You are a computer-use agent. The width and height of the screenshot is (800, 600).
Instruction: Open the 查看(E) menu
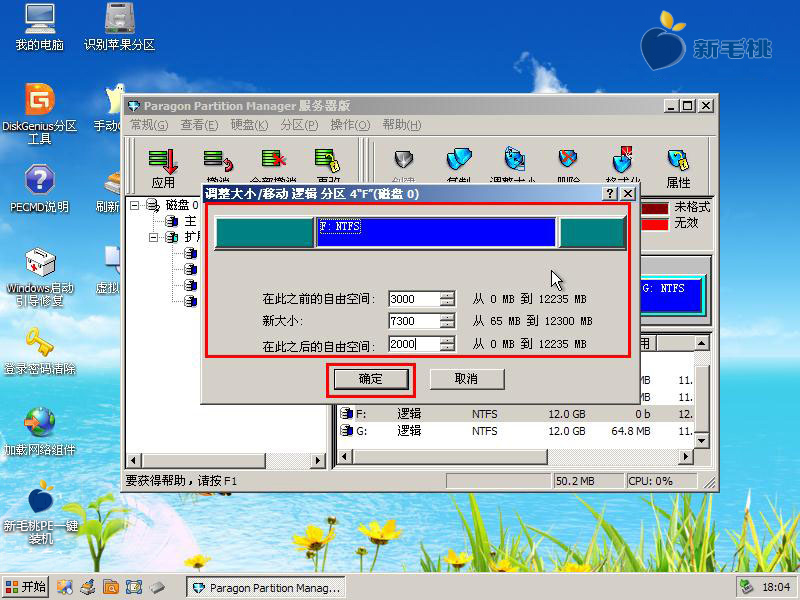coord(199,125)
